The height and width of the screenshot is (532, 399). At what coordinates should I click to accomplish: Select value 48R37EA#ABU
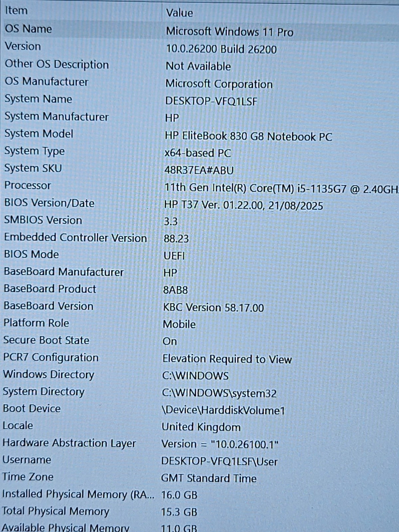pyautogui.click(x=199, y=170)
